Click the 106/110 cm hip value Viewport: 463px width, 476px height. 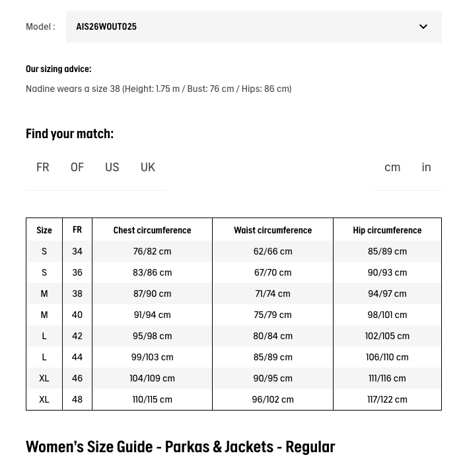tap(387, 357)
